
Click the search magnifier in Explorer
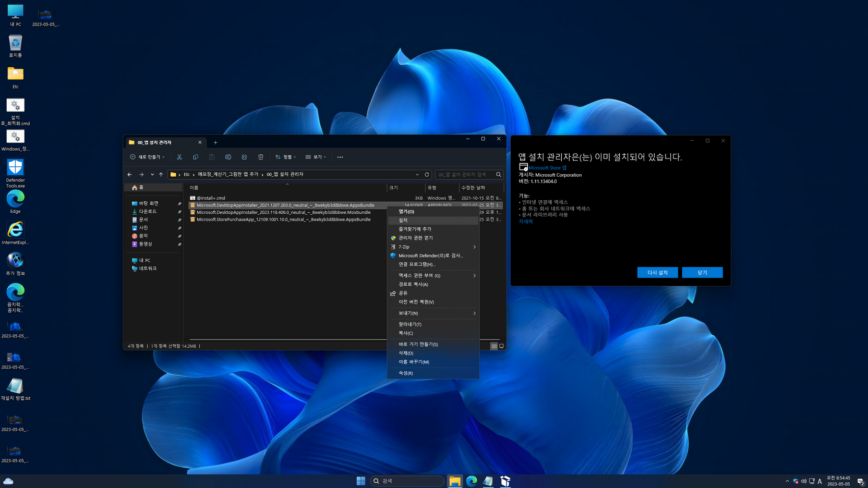point(498,175)
